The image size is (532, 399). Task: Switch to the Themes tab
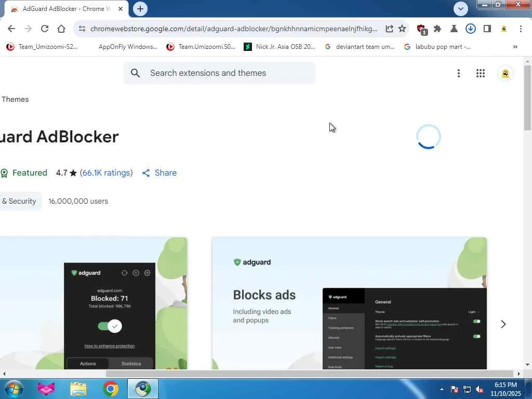pos(15,99)
